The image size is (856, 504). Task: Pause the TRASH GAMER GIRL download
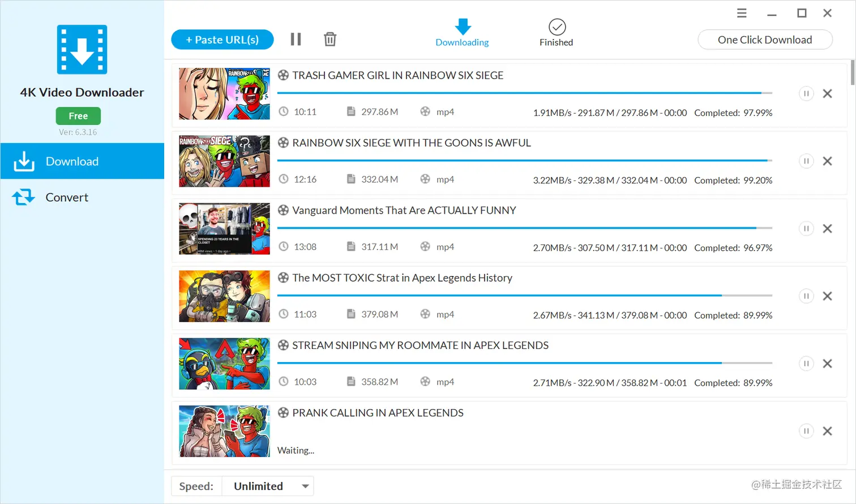click(806, 93)
